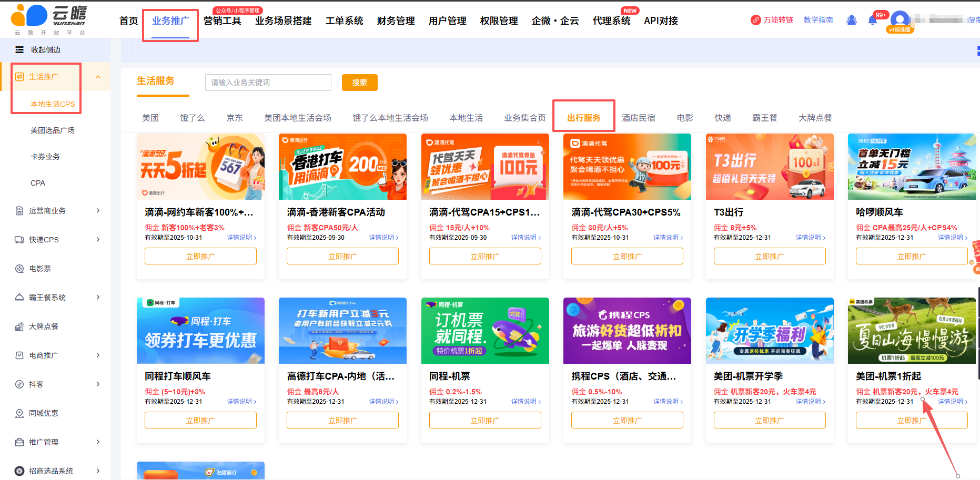980x480 pixels.
Task: Open 详情说明 for 滴滴-香港新客CPA活动
Action: coord(383,238)
